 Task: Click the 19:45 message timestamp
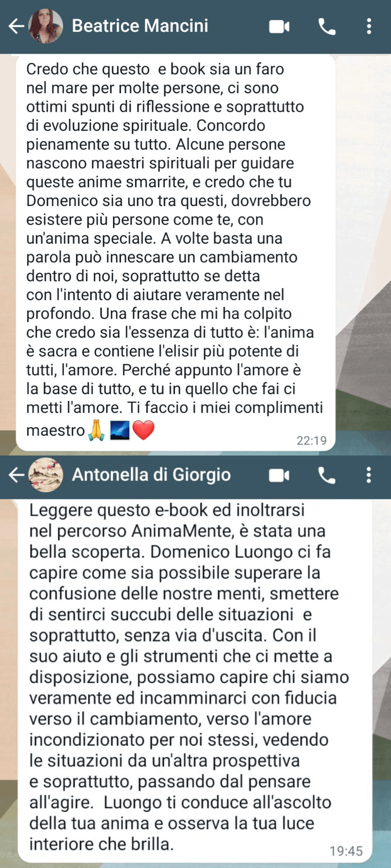(x=346, y=851)
